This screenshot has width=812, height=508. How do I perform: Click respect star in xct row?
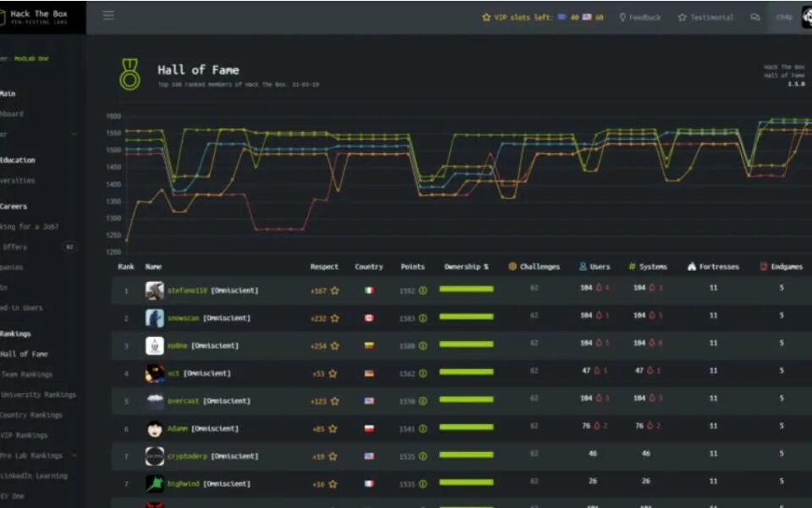coord(333,373)
